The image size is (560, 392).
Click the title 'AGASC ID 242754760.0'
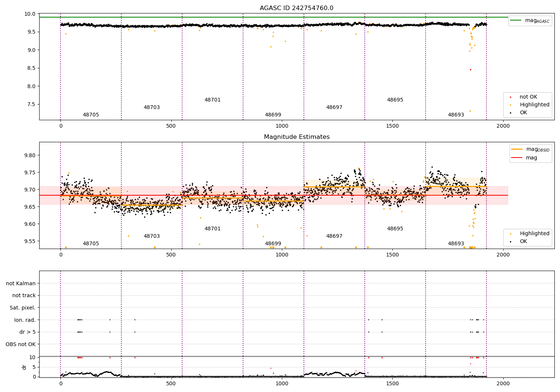click(x=296, y=8)
